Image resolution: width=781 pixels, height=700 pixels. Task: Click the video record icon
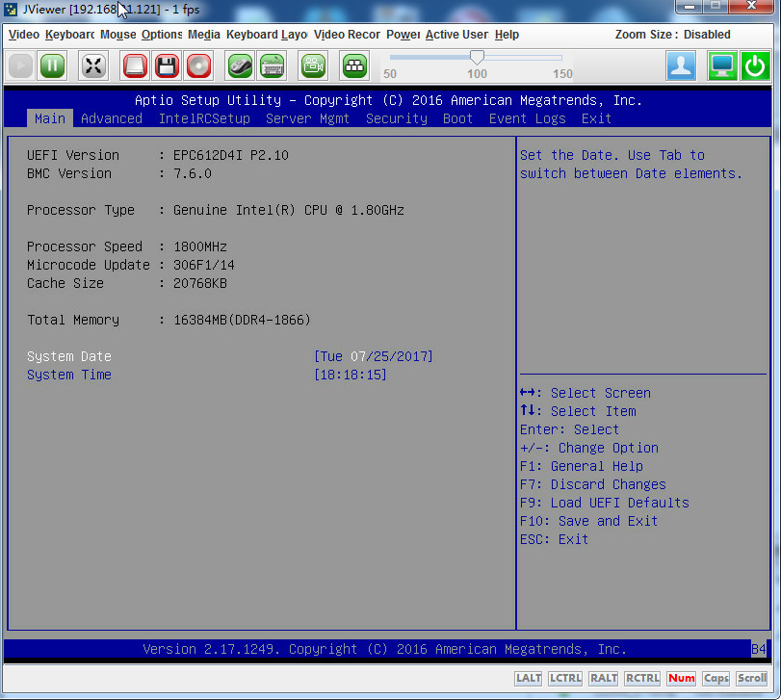pyautogui.click(x=313, y=65)
